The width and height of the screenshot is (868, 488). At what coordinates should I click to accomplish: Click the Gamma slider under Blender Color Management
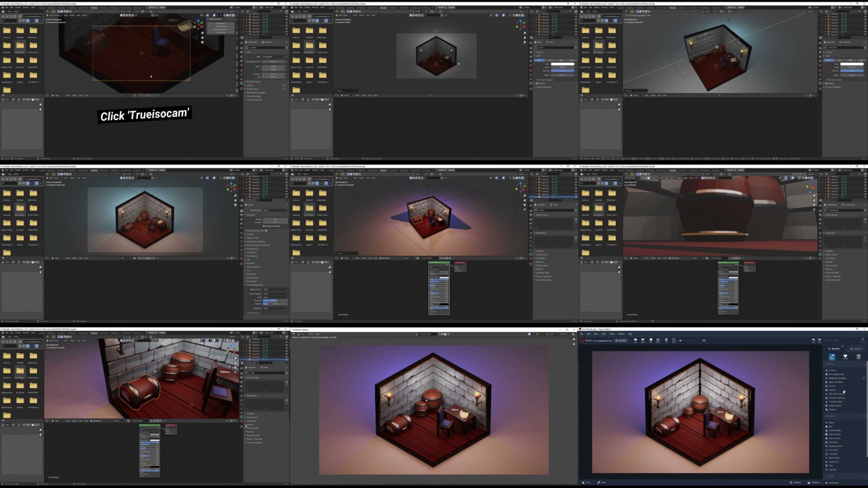point(275,304)
